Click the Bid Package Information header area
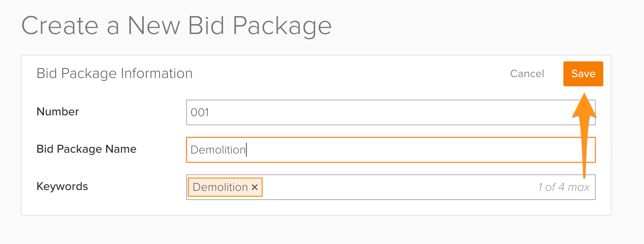This screenshot has width=644, height=244. click(x=114, y=73)
